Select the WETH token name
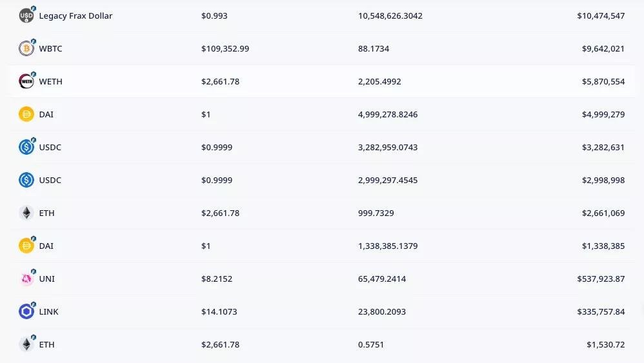This screenshot has height=363, width=644. 50,81
